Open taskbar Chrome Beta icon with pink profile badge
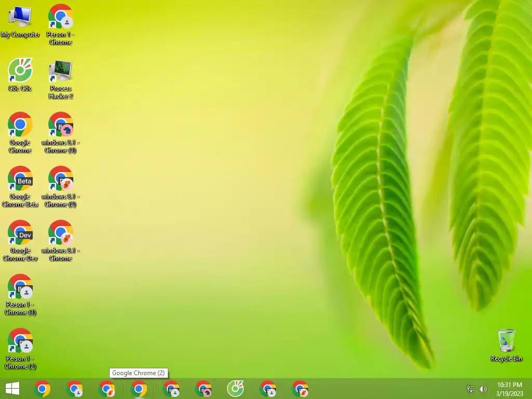 tap(203, 389)
